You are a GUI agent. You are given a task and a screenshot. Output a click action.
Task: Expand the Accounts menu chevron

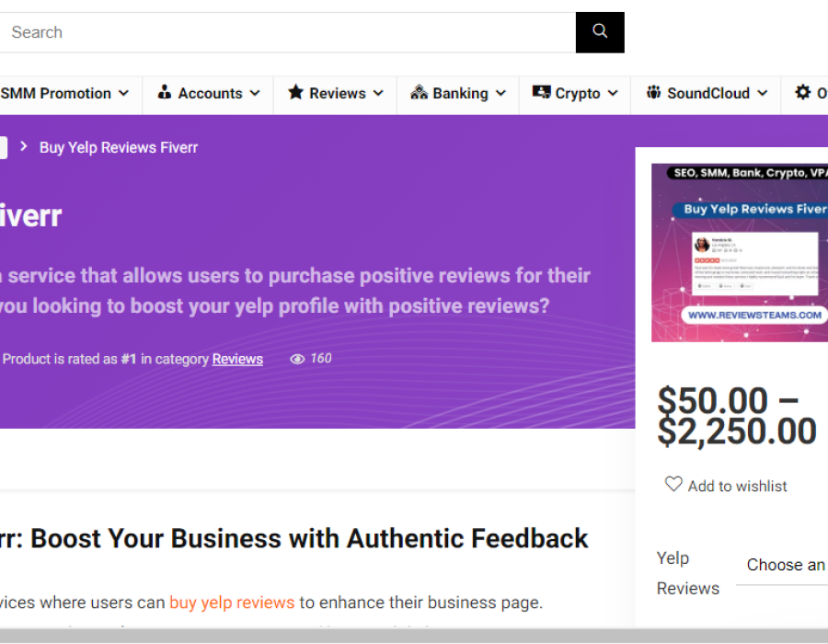pyautogui.click(x=255, y=94)
